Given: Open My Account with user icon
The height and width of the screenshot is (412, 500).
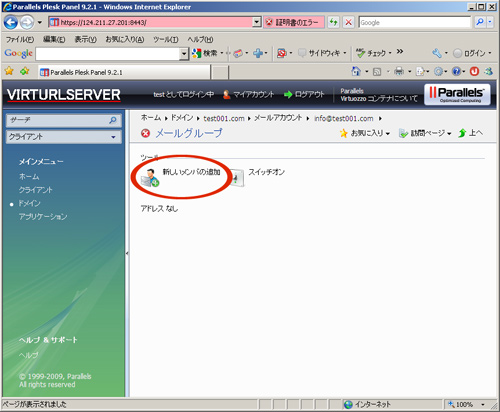Looking at the screenshot, I should pyautogui.click(x=248, y=95).
